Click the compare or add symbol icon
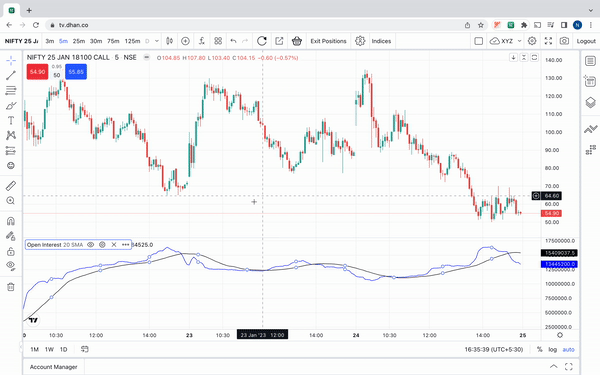This screenshot has width=600, height=375. (185, 41)
